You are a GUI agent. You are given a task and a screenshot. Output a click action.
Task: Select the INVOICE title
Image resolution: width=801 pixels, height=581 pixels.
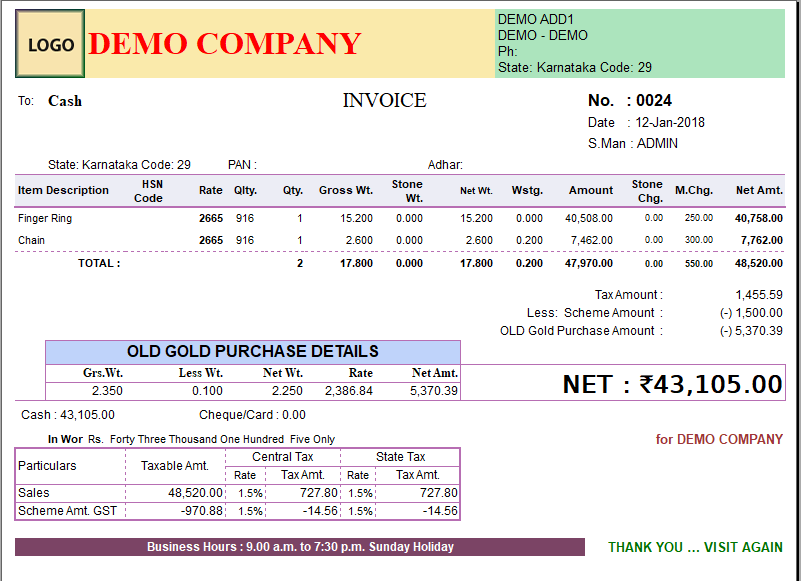pos(384,100)
